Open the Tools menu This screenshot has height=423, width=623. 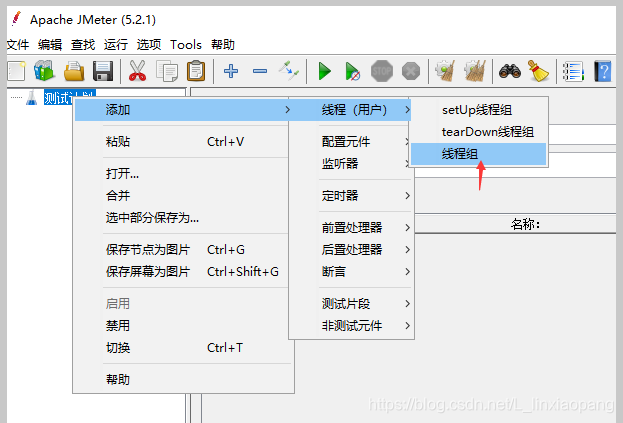coord(186,44)
